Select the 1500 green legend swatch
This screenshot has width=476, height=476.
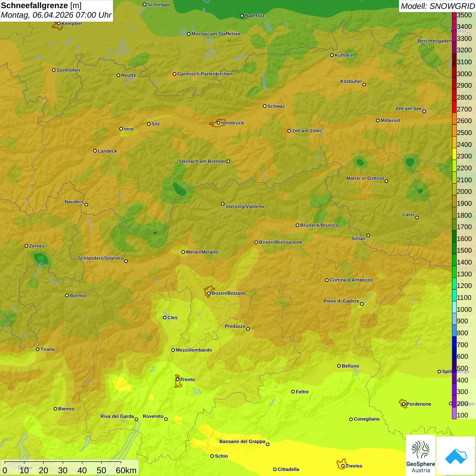(454, 248)
